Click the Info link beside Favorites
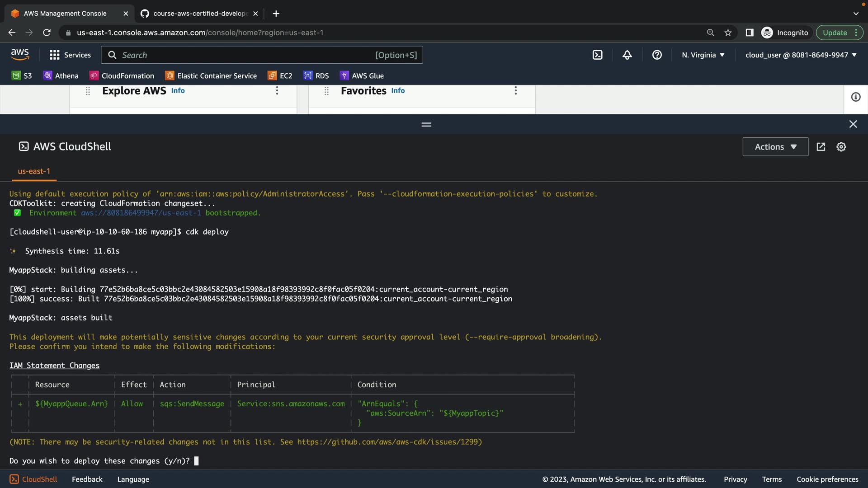 (x=398, y=91)
